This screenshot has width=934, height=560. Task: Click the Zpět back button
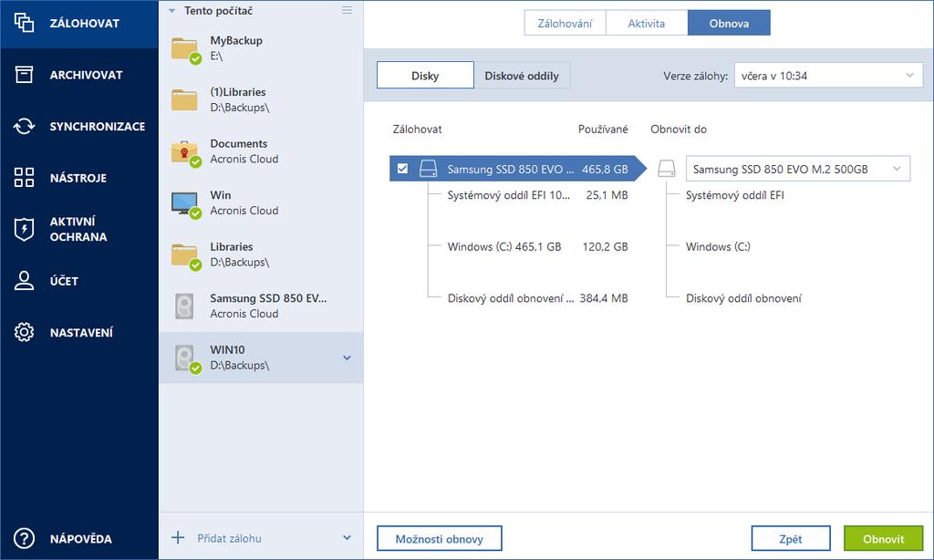click(x=791, y=538)
